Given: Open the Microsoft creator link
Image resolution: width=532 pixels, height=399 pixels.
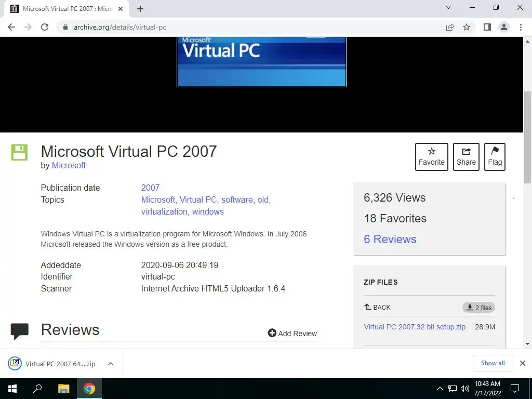Looking at the screenshot, I should (69, 165).
